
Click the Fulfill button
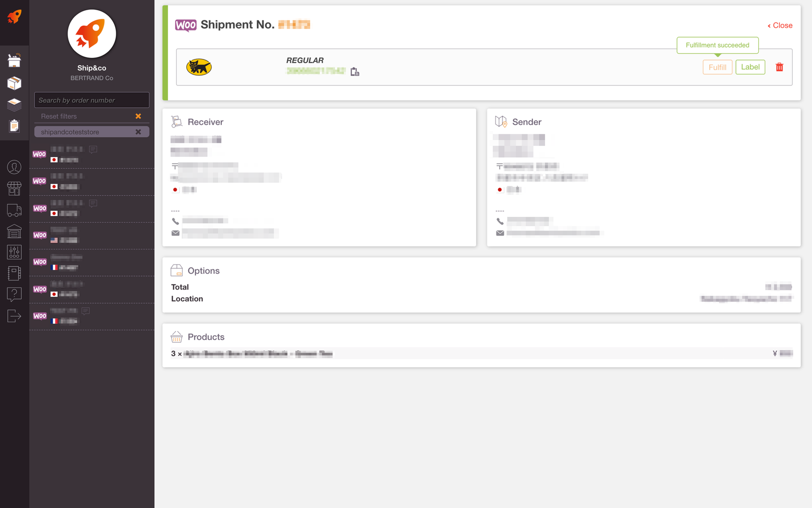pyautogui.click(x=717, y=67)
